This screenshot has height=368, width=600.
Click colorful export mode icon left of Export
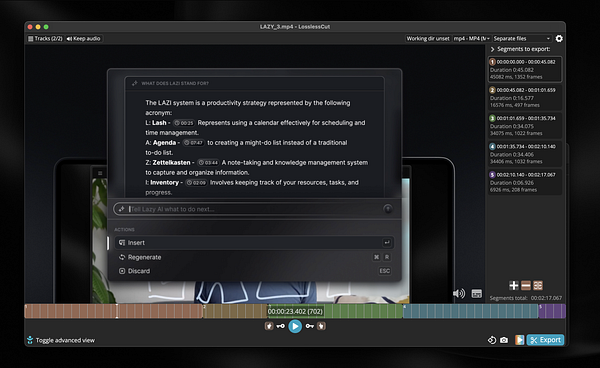[x=519, y=340]
